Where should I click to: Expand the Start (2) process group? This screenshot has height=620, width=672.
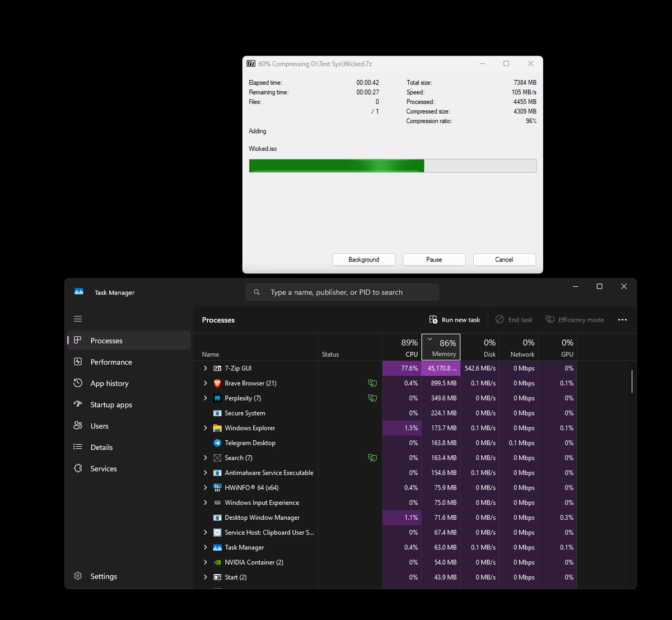(x=206, y=577)
